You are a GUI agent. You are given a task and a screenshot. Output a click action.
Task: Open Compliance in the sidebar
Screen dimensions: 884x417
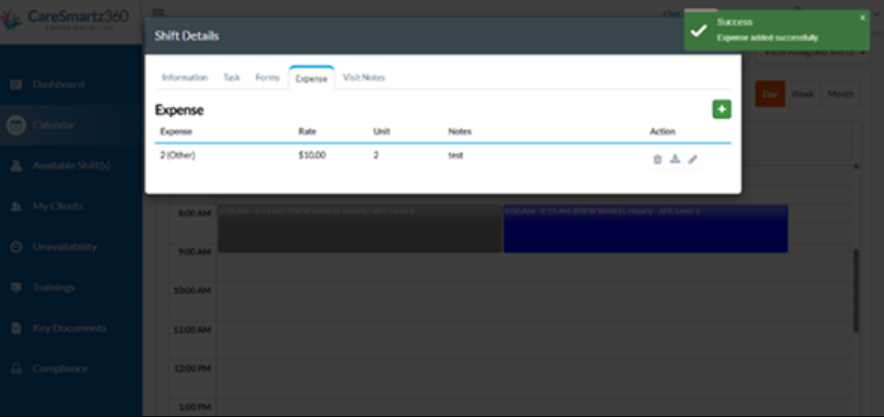coord(60,369)
